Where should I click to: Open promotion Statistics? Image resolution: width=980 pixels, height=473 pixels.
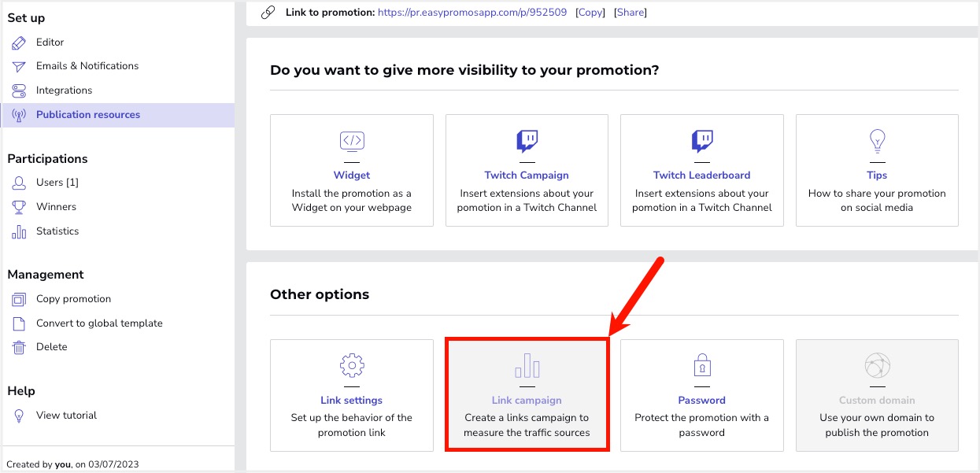(57, 231)
